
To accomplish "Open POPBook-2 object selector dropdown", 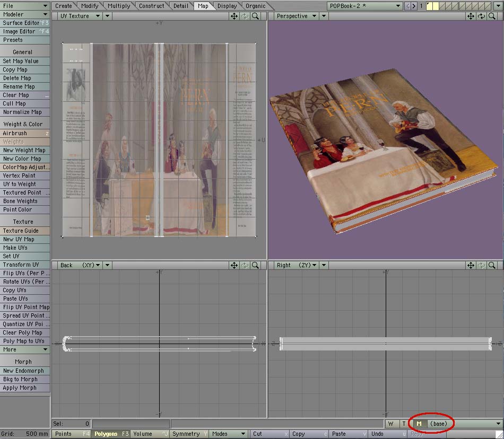I will (365, 6).
